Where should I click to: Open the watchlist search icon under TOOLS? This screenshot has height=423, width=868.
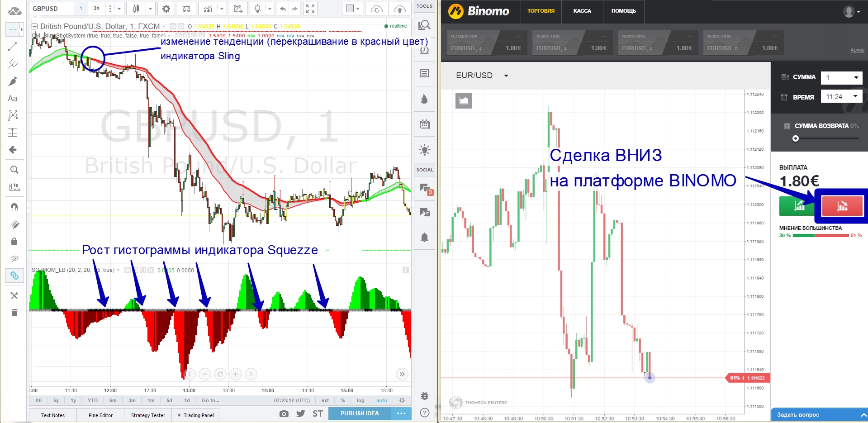point(424,25)
